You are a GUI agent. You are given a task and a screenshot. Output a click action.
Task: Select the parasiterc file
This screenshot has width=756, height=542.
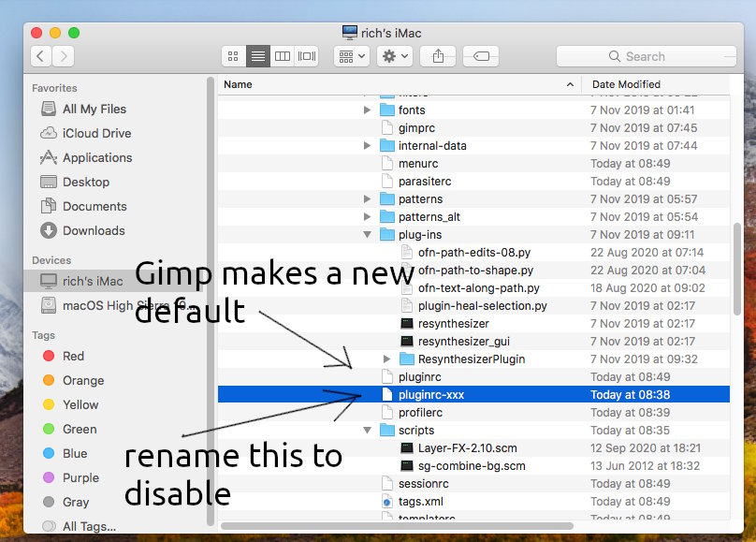pyautogui.click(x=473, y=182)
